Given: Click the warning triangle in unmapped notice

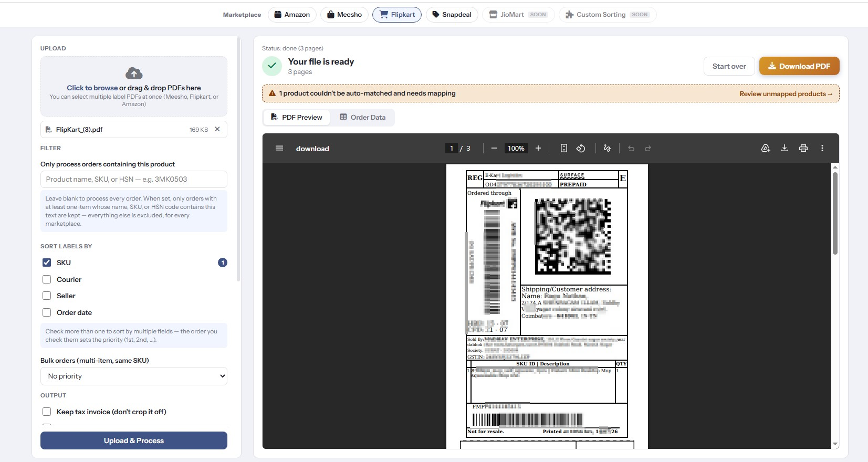Looking at the screenshot, I should [x=272, y=93].
